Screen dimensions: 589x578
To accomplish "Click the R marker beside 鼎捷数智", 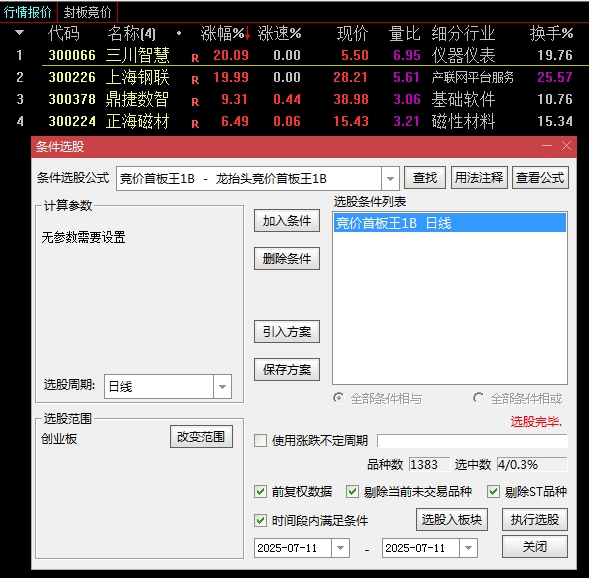I will pos(195,102).
